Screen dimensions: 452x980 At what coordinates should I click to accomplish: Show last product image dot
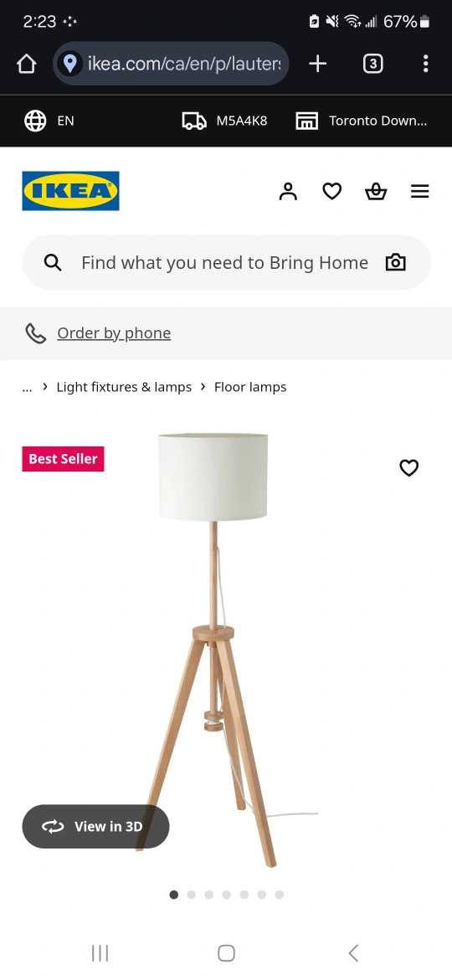(x=279, y=895)
